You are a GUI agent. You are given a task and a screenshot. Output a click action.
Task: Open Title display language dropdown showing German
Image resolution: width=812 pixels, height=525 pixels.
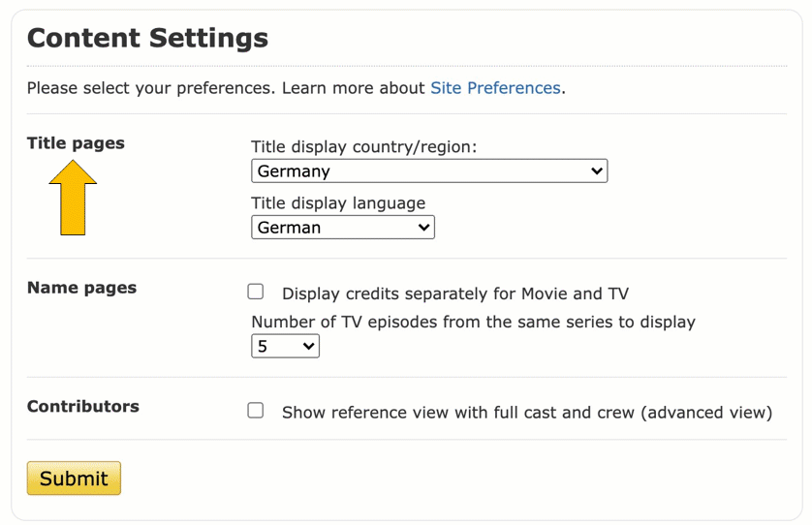point(343,228)
